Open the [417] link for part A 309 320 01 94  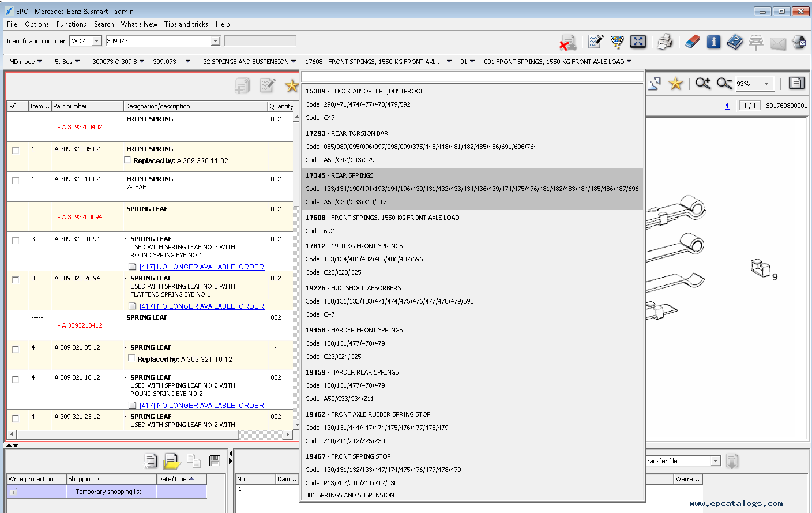click(x=202, y=267)
